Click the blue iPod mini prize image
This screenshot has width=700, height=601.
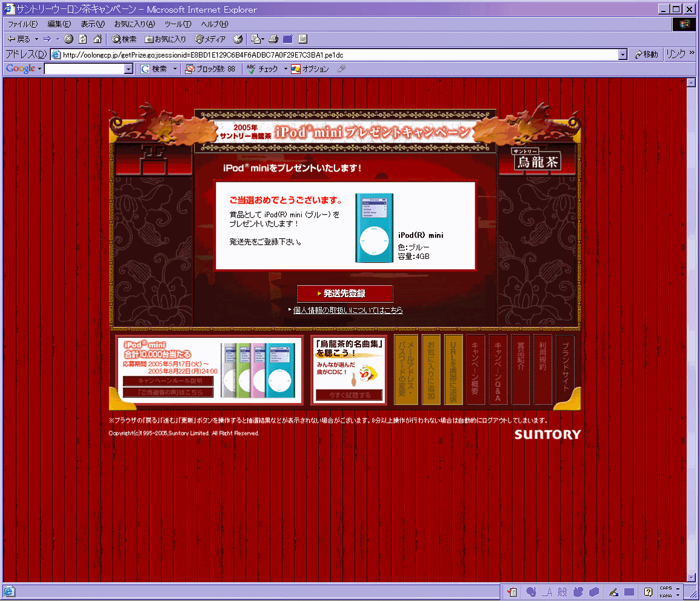pyautogui.click(x=374, y=227)
